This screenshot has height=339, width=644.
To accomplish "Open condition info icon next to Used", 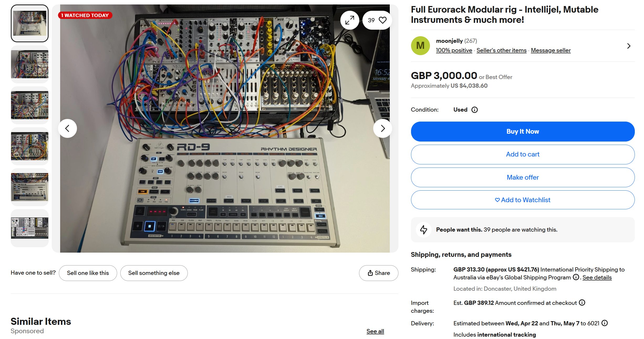I will coord(475,110).
